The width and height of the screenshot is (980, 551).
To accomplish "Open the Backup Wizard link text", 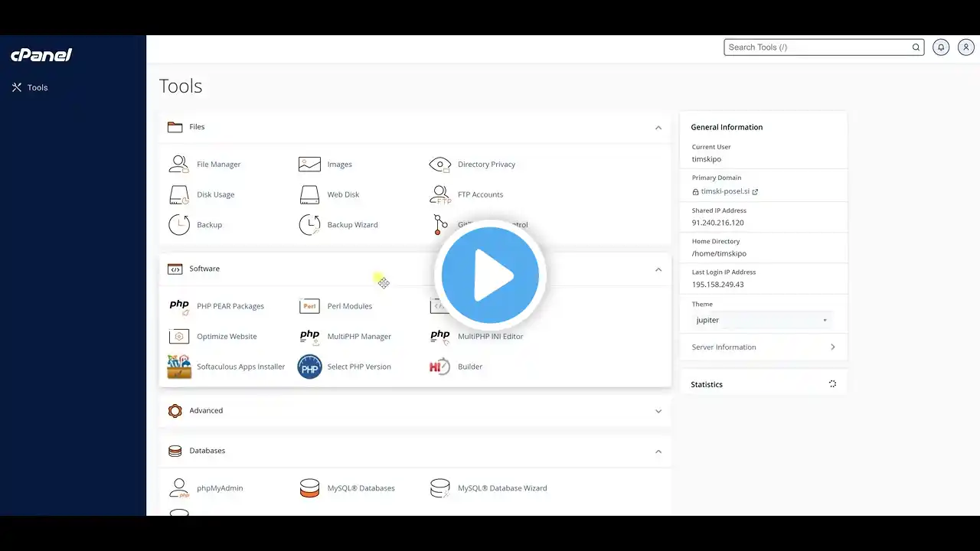I will pyautogui.click(x=353, y=225).
